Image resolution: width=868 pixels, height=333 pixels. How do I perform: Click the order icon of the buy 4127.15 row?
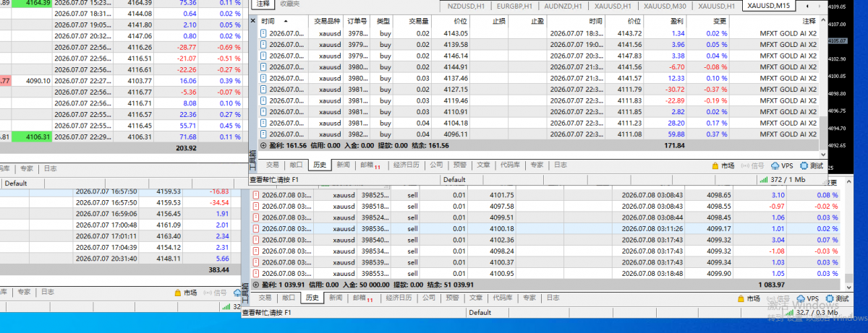point(264,90)
